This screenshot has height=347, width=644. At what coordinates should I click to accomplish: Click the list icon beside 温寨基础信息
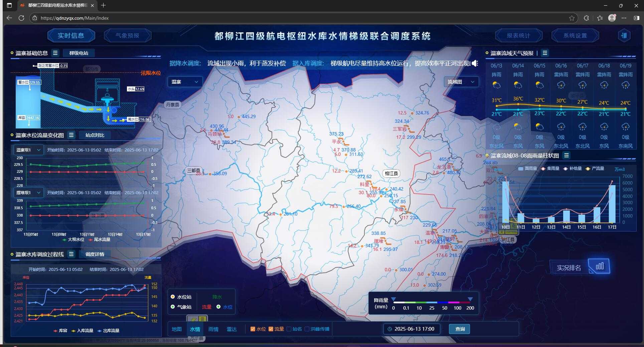[x=55, y=53]
